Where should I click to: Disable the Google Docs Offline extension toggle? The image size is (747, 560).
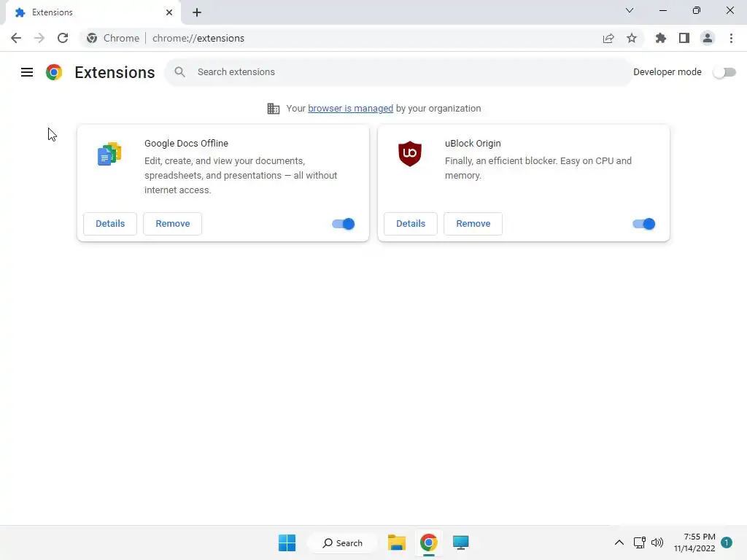point(343,224)
